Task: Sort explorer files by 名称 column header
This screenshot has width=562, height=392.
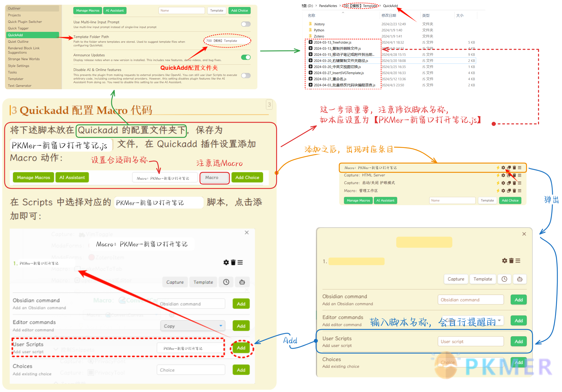Action: coord(311,15)
